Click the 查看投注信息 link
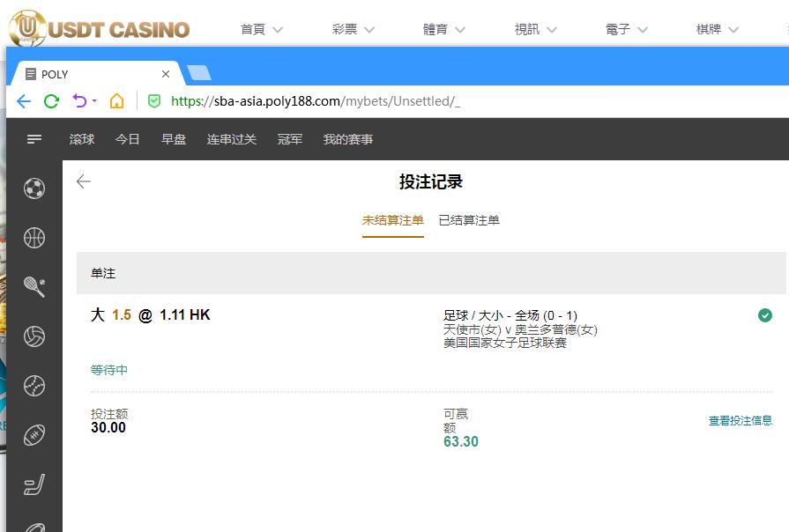 pos(741,421)
